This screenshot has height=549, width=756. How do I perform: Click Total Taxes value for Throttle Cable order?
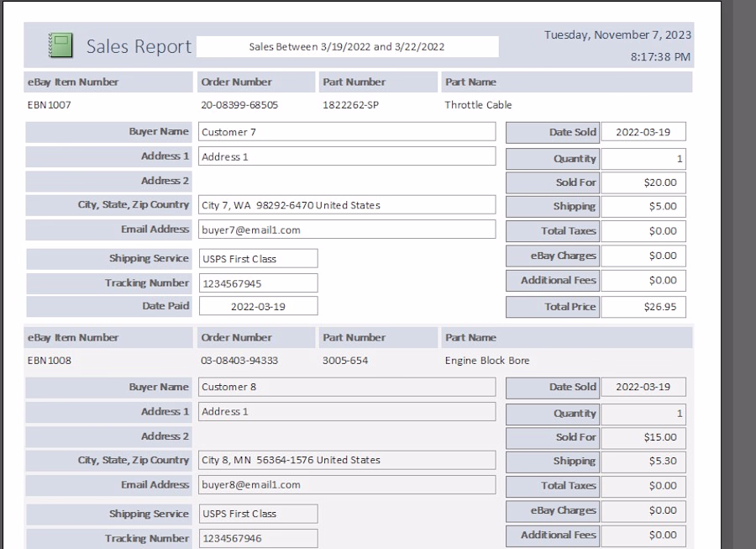643,231
